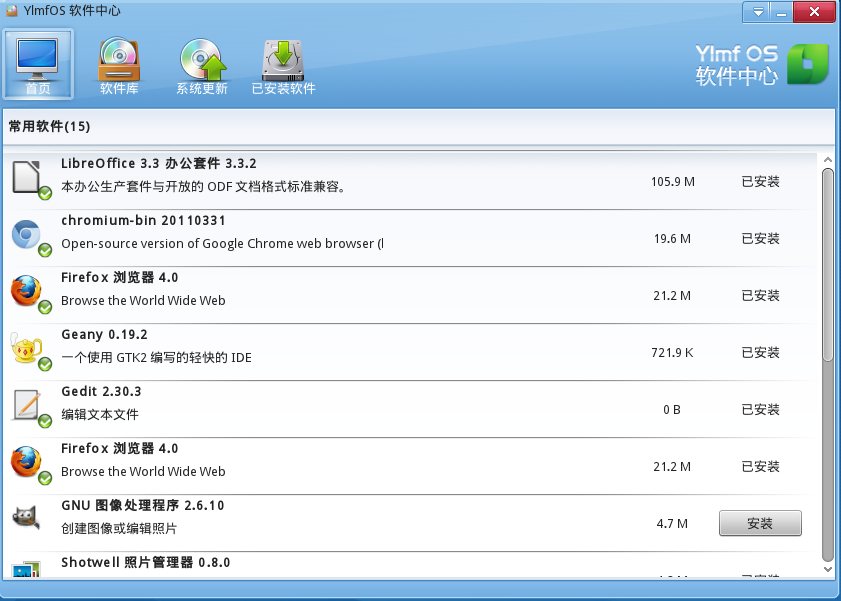Click the 105.9 M size value
841x601 pixels.
[673, 182]
